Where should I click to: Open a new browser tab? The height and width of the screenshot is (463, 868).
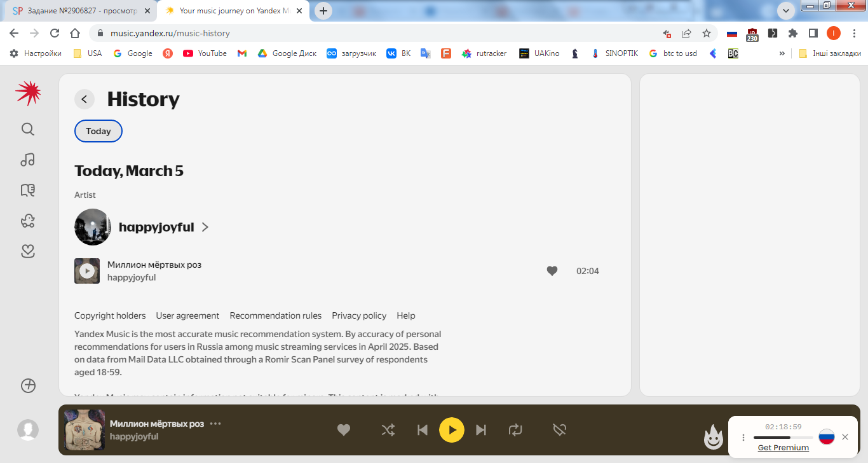tap(323, 11)
